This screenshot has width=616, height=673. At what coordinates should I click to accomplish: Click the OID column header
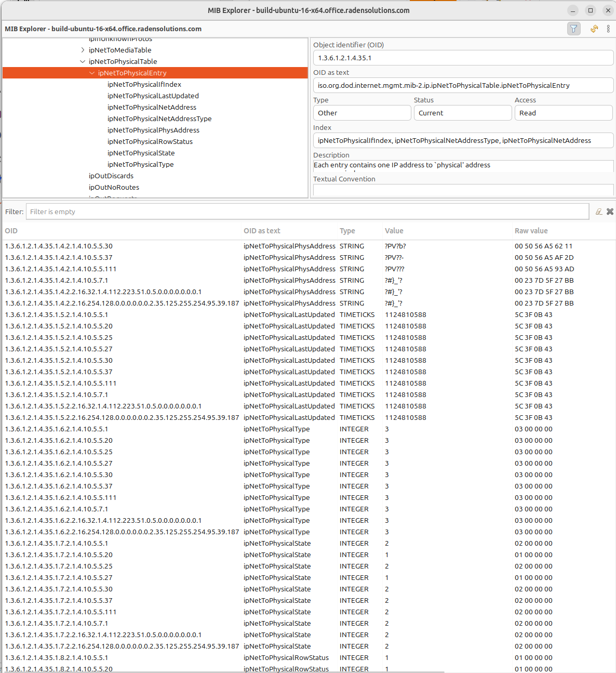(x=11, y=231)
